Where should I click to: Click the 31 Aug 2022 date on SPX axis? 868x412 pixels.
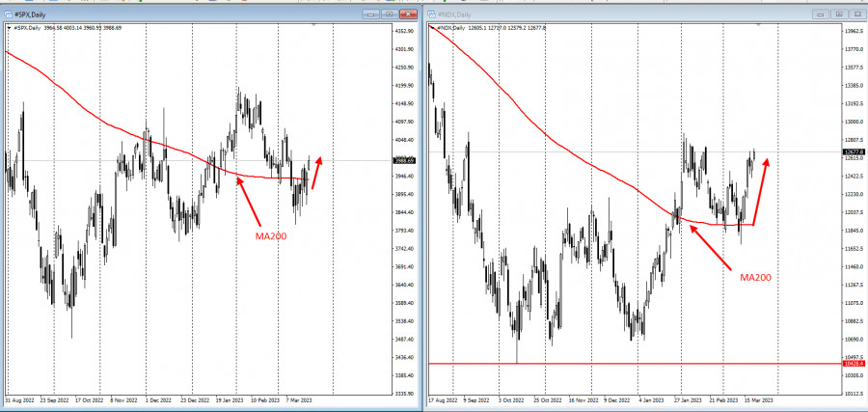tap(17, 399)
